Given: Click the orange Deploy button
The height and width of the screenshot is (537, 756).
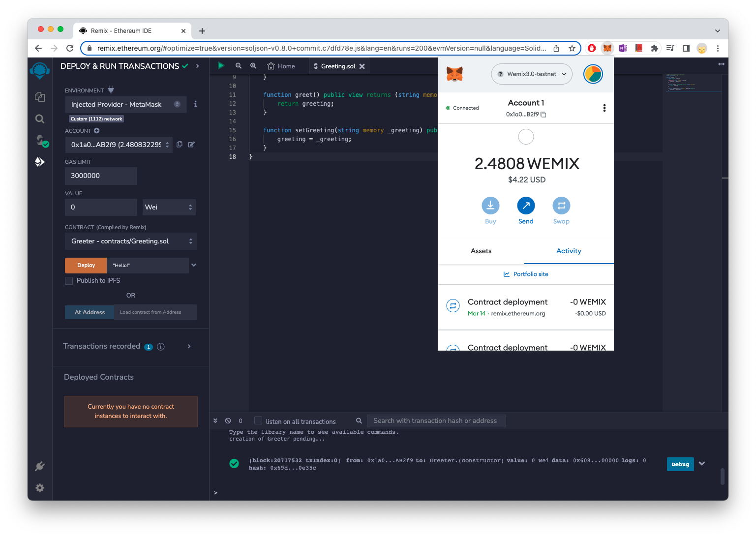Looking at the screenshot, I should (86, 266).
